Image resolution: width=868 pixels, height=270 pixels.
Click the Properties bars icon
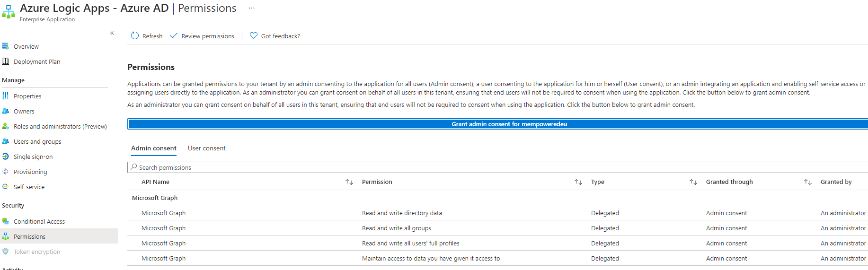click(6, 96)
